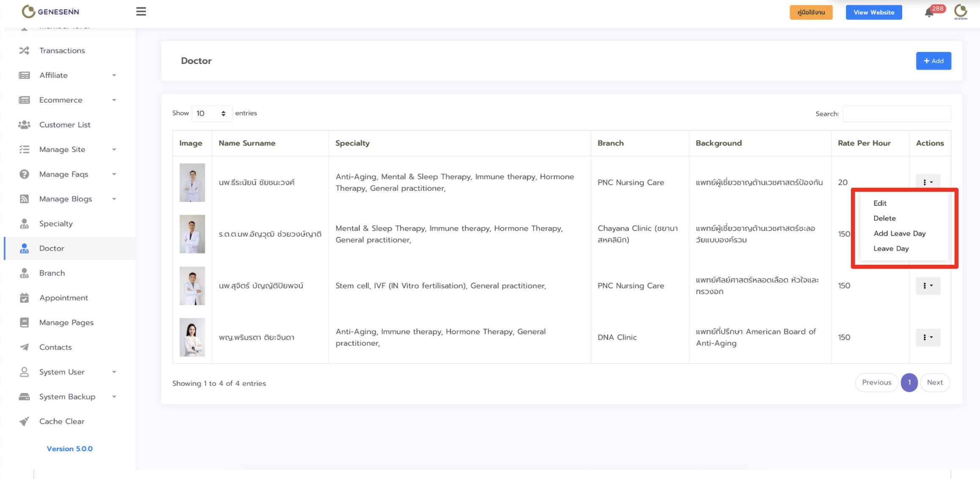
Task: Focus the Search input field
Action: click(896, 114)
